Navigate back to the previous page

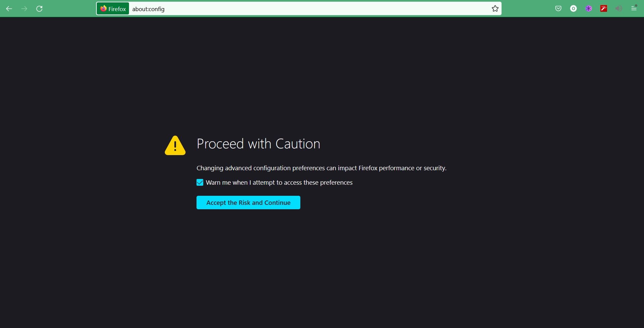[9, 9]
